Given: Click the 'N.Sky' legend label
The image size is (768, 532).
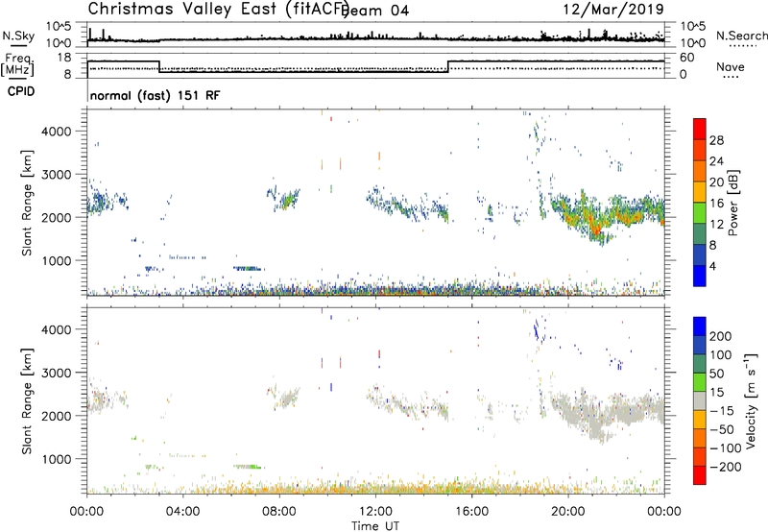Looking at the screenshot, I should click(18, 36).
